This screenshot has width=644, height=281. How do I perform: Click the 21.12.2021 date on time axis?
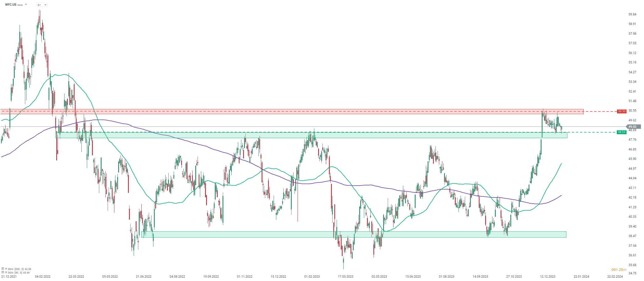pyautogui.click(x=9, y=277)
